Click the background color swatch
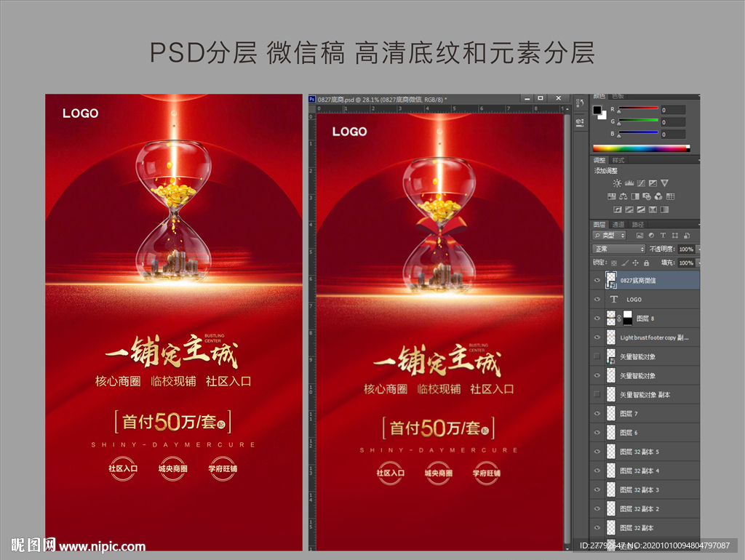 click(603, 116)
